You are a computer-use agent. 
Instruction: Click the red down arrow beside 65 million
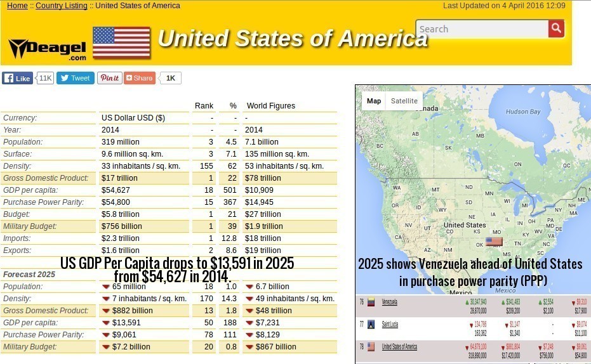106,287
